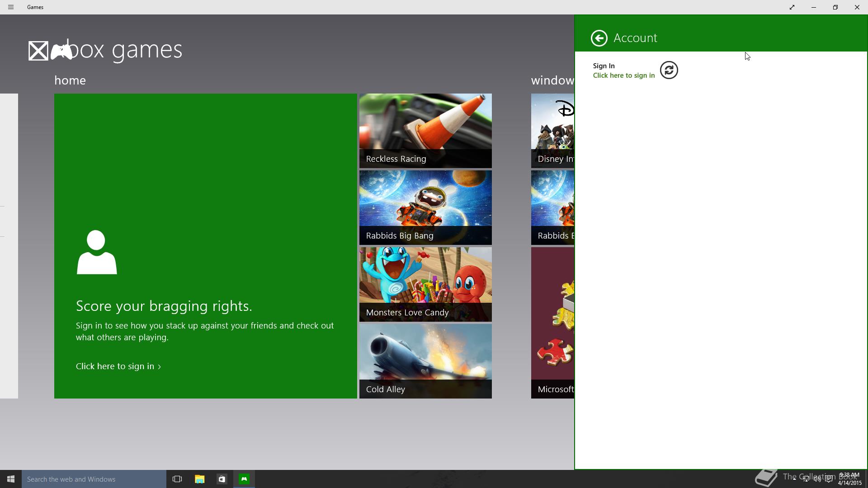
Task: Click 'Click here to sign in' on green tile
Action: (118, 366)
